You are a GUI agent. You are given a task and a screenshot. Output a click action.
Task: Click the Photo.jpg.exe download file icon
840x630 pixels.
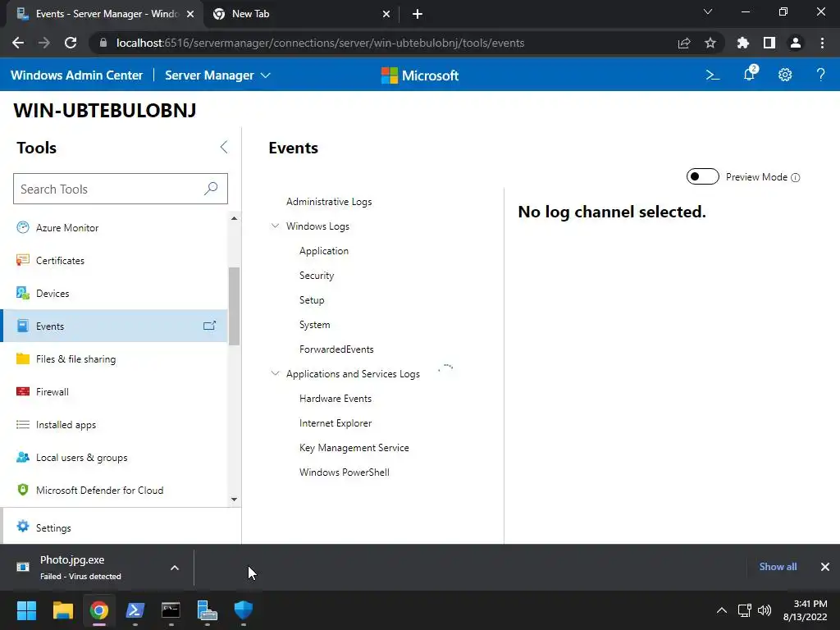23,567
